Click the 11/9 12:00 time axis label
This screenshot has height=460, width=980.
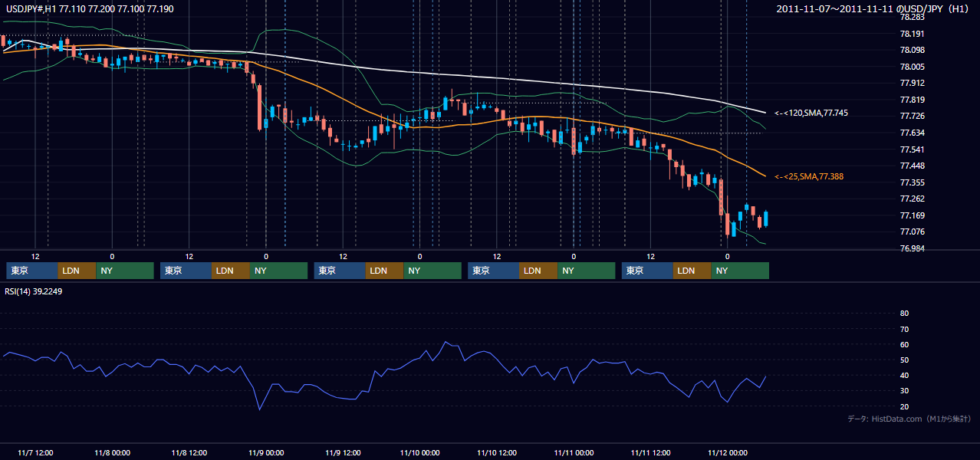pyautogui.click(x=343, y=453)
